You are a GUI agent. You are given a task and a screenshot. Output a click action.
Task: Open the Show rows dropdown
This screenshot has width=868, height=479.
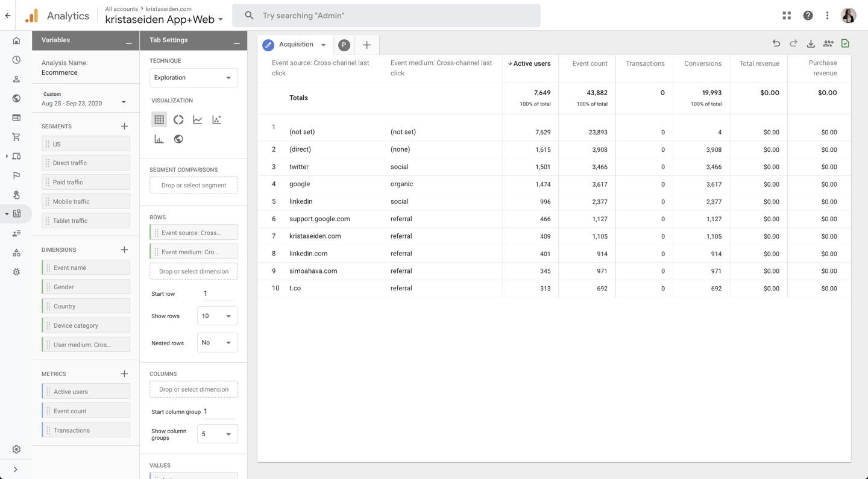tap(217, 316)
